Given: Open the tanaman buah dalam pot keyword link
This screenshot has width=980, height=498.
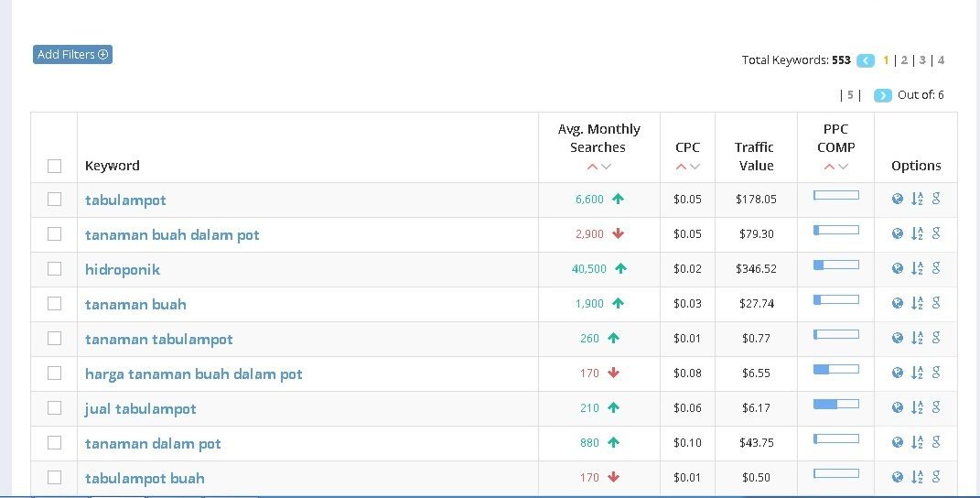Looking at the screenshot, I should point(172,235).
